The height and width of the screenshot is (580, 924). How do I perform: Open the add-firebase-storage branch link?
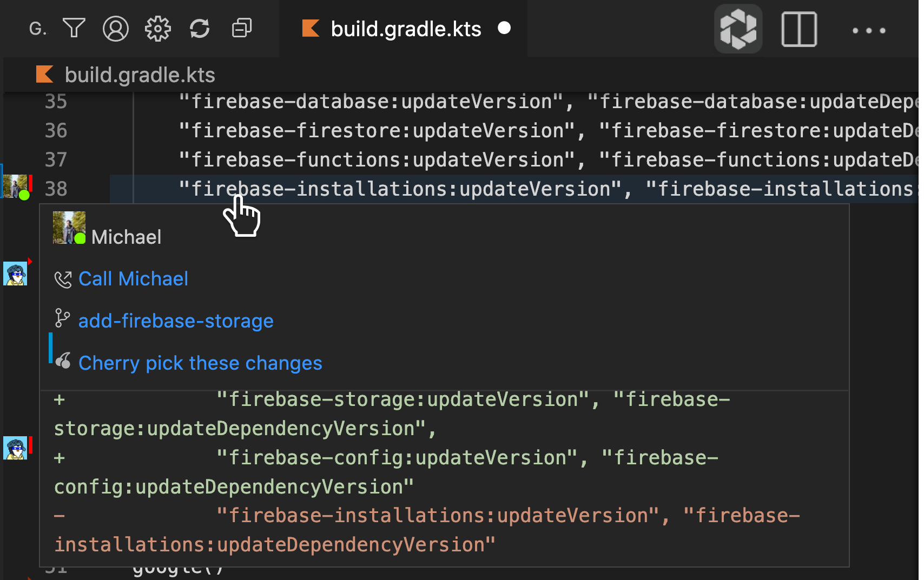coord(176,321)
